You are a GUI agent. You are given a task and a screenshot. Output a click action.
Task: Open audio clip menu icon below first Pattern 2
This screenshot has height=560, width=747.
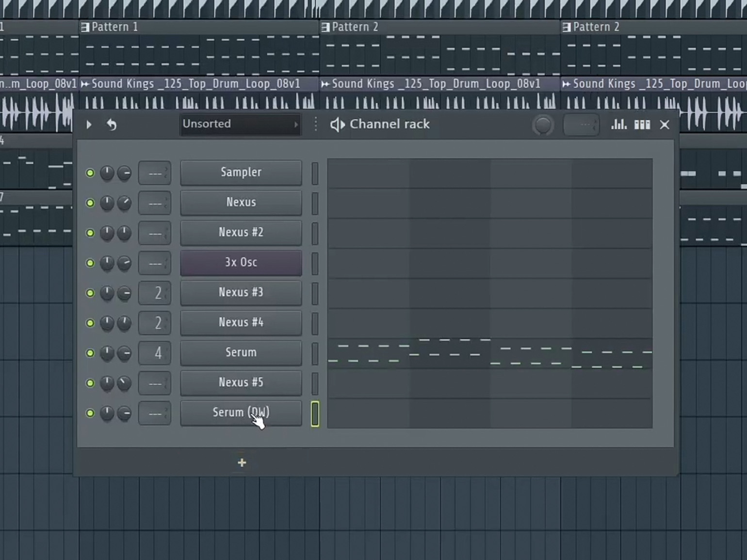[325, 84]
